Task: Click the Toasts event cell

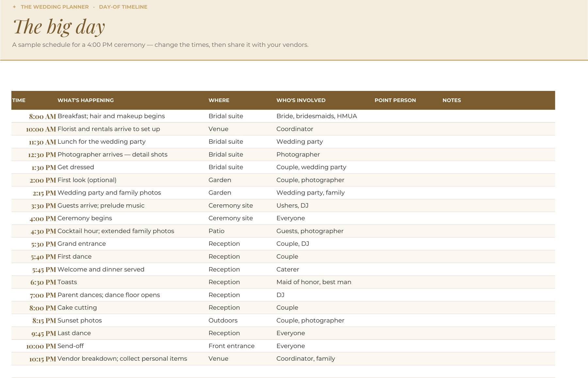Action: pyautogui.click(x=67, y=282)
